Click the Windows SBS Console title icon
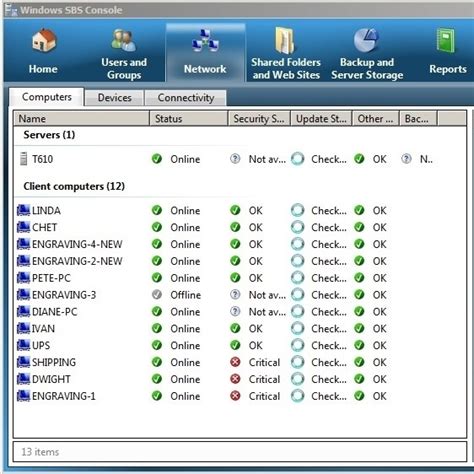Image resolution: width=474 pixels, height=474 pixels. coord(11,10)
